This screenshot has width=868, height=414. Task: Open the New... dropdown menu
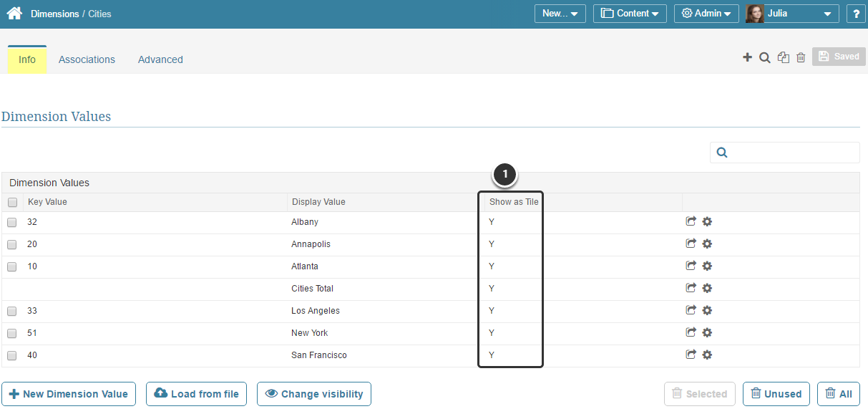tap(560, 13)
